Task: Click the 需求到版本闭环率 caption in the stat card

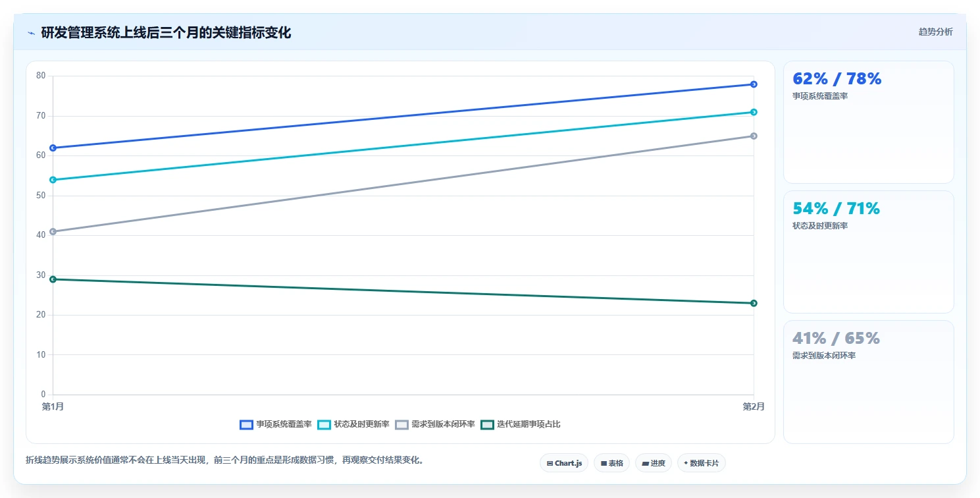Action: [x=824, y=356]
